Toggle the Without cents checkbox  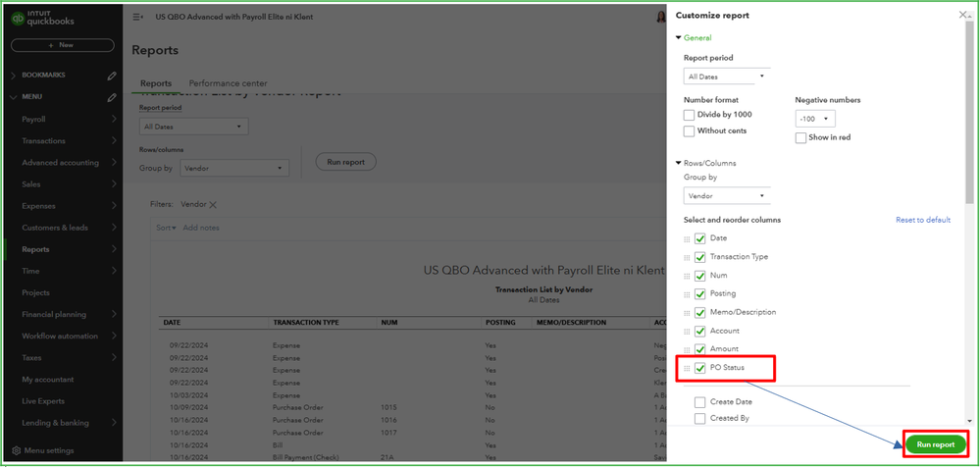[x=689, y=131]
